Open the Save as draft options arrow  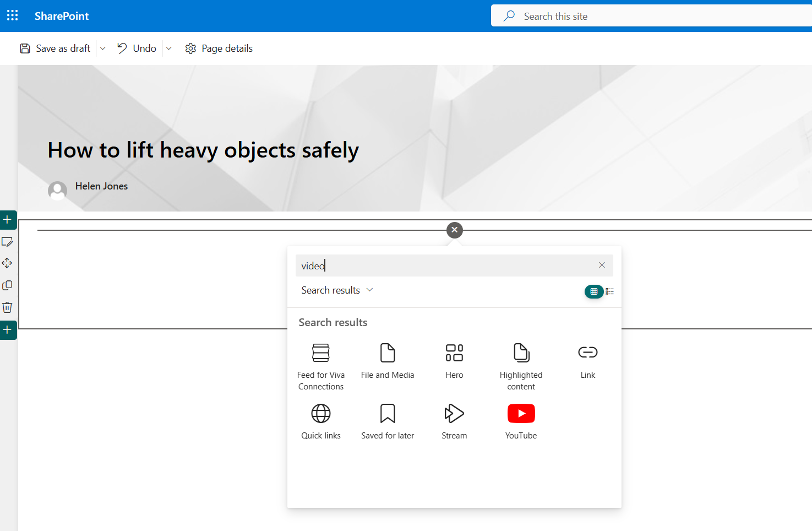(x=102, y=48)
